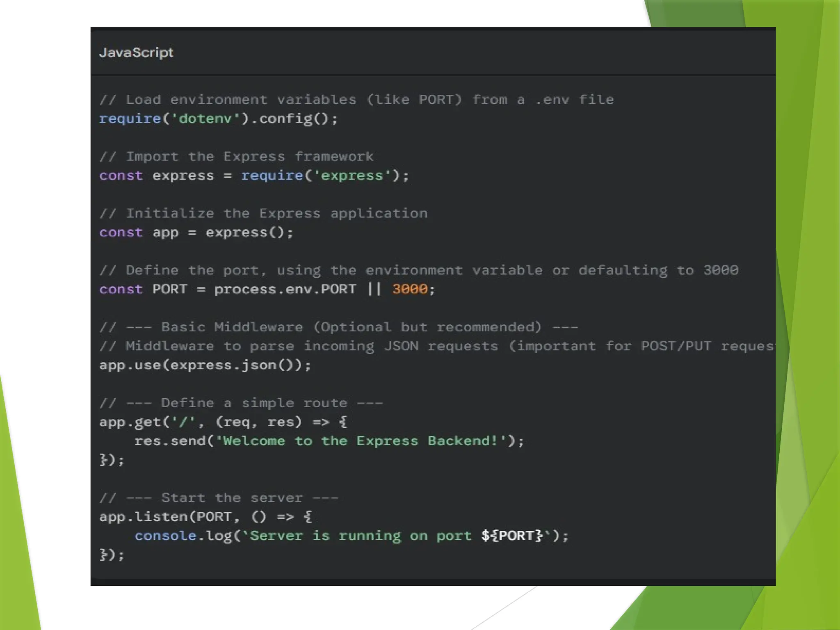The height and width of the screenshot is (630, 840).
Task: Click the Import the Express framework comment
Action: [236, 157]
